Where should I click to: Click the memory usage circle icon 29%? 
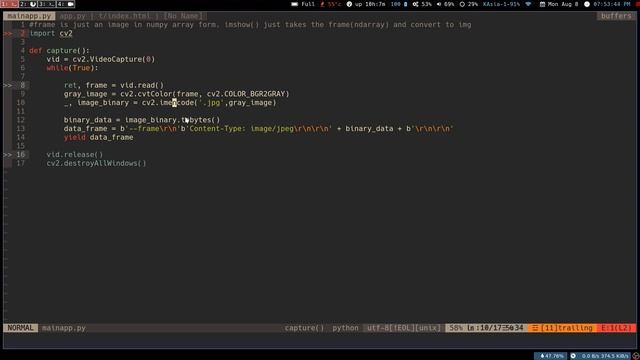[x=462, y=4]
